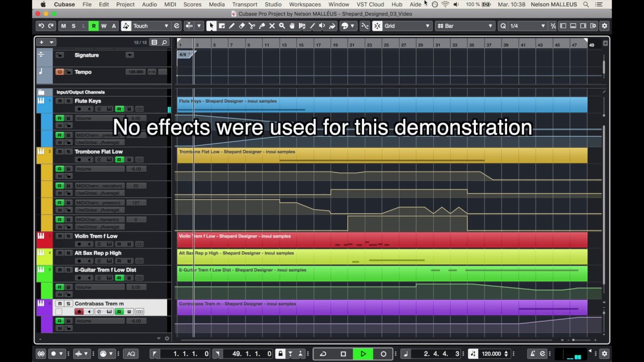Click the Record button in transport
The width and height of the screenshot is (644, 362).
pos(383,354)
